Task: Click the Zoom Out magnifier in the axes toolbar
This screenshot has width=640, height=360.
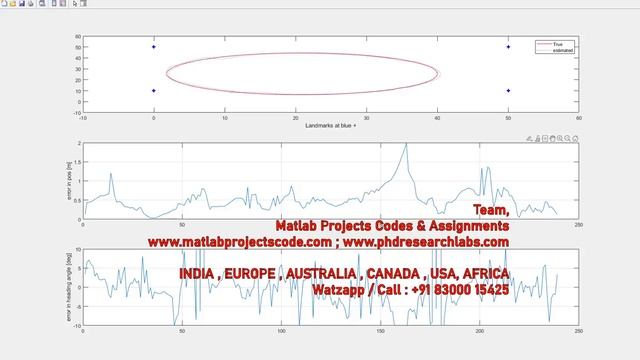Action: [568, 139]
